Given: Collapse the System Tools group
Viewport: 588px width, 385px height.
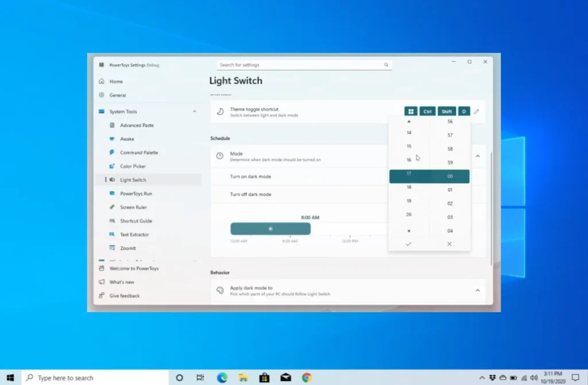Looking at the screenshot, I should tap(194, 111).
